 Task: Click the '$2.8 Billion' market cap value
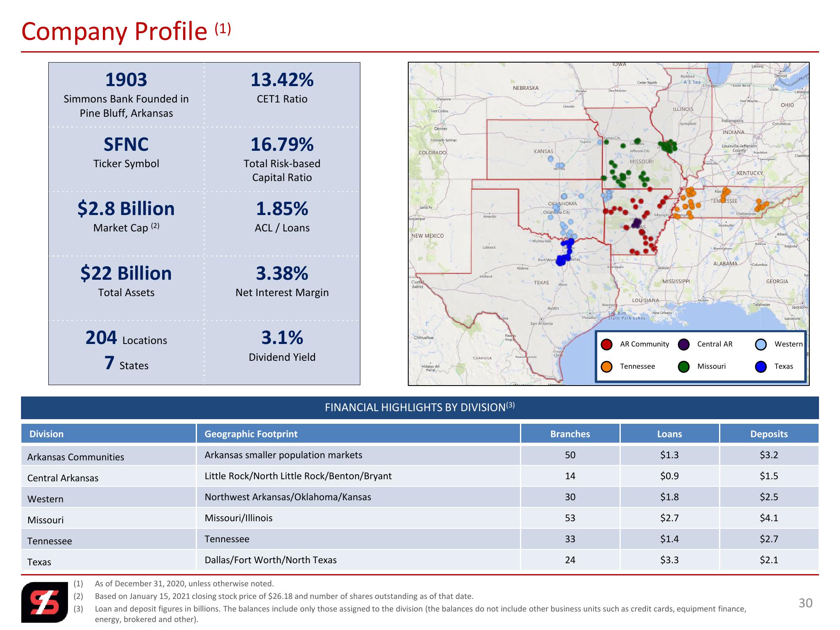[x=126, y=209]
